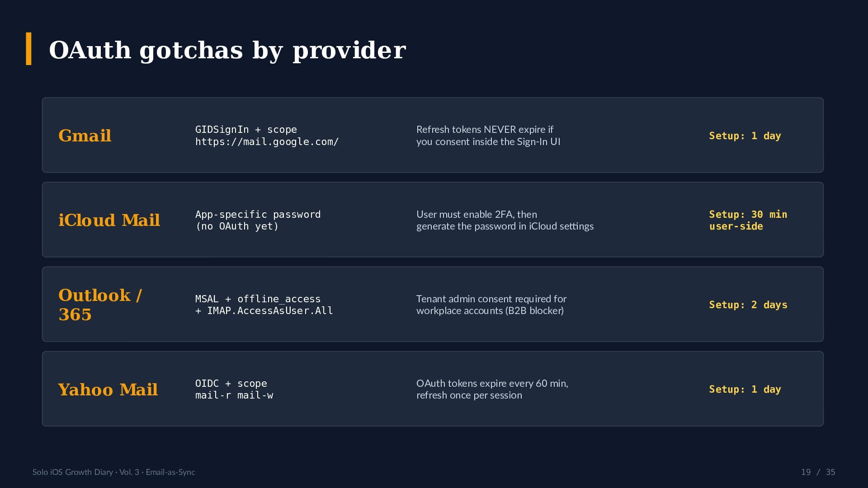The height and width of the screenshot is (488, 868).
Task: Click the 'MSAL + offline_access' code text
Action: [x=264, y=305]
